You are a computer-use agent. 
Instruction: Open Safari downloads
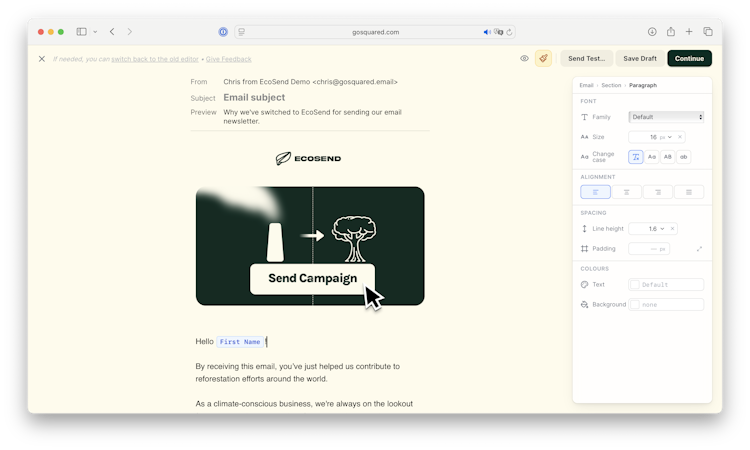(x=652, y=32)
